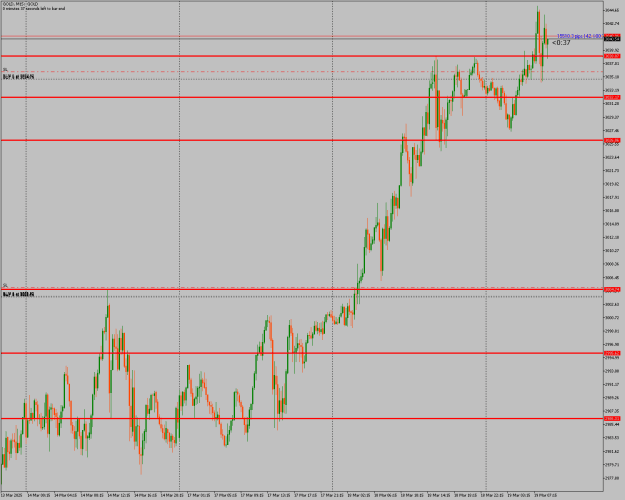This screenshot has height=500, width=625.
Task: Click the '17 Mar 01:15' time axis label
Action: click(x=199, y=495)
